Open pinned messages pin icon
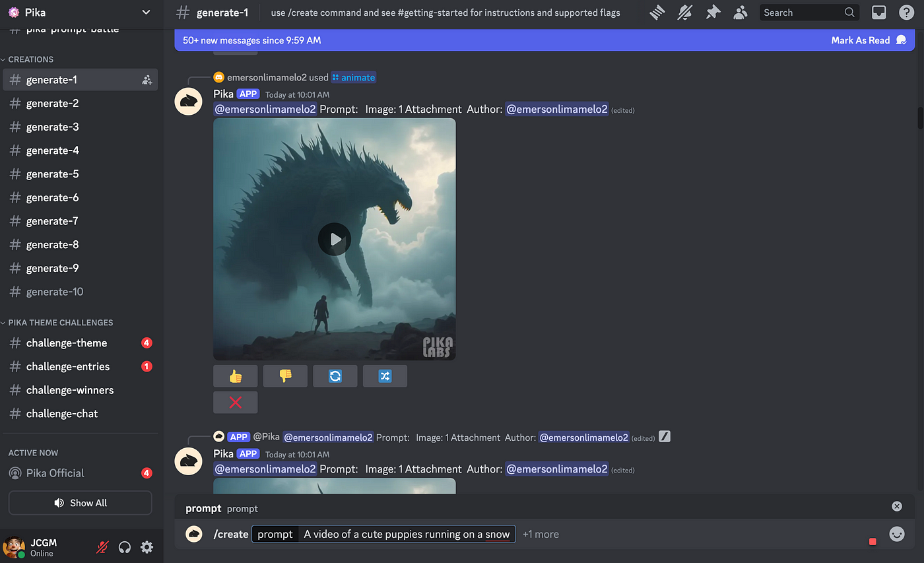 [713, 12]
